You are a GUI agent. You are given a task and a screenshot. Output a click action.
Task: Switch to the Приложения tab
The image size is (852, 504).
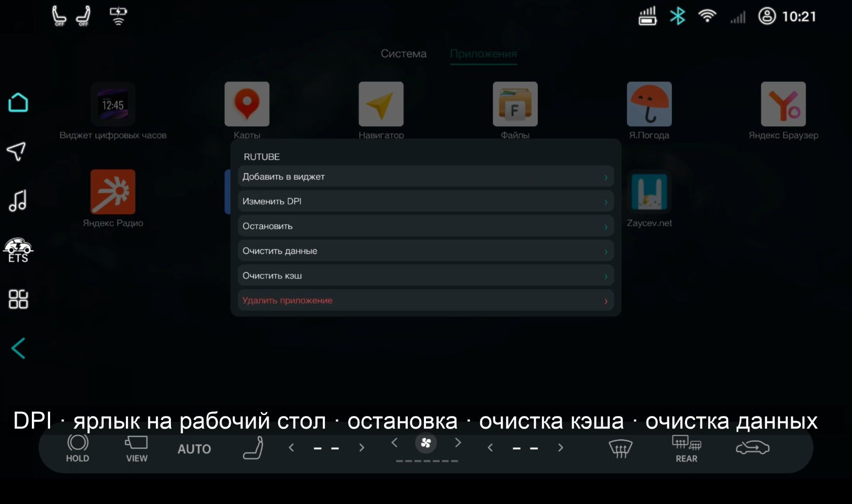(484, 54)
